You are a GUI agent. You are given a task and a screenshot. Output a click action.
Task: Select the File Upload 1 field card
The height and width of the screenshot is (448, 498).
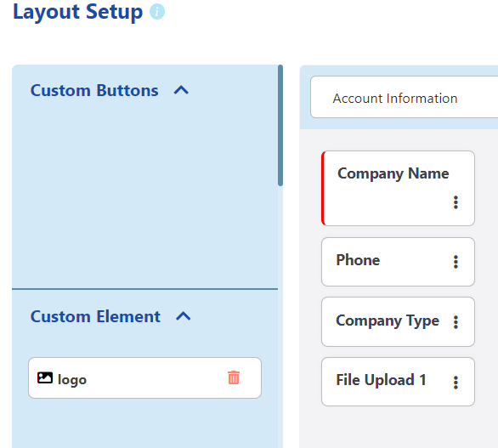tap(398, 382)
